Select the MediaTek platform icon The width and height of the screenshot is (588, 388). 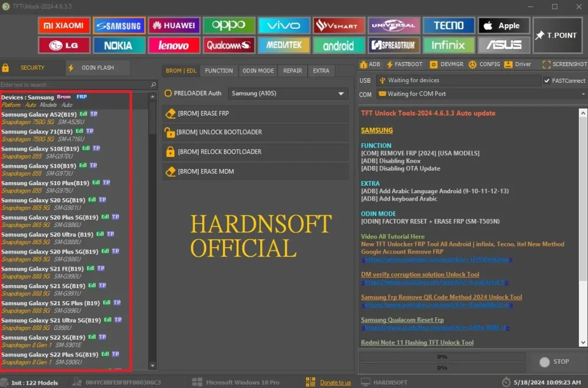pyautogui.click(x=284, y=45)
